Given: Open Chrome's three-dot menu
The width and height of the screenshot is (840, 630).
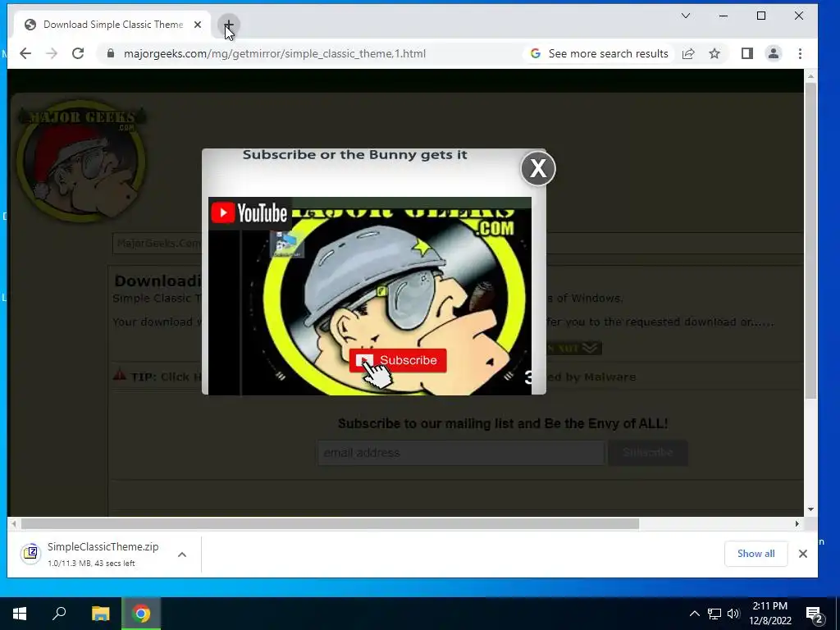Looking at the screenshot, I should 800,53.
